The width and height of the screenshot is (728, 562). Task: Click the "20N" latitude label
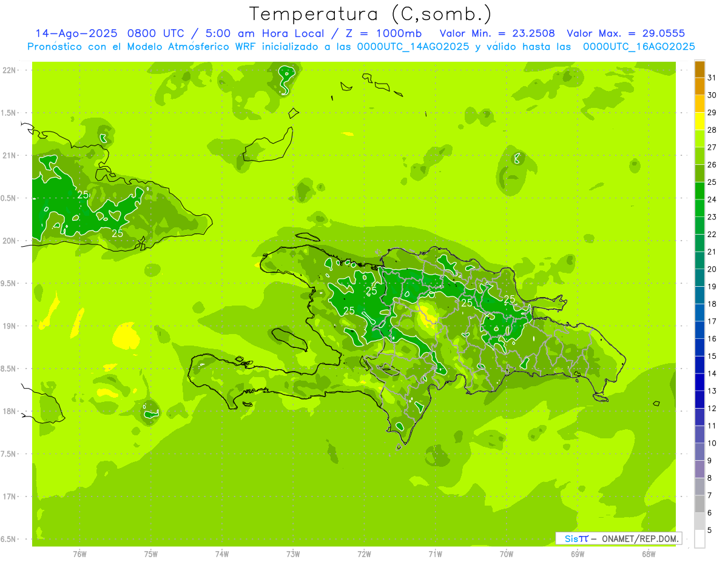9,241
